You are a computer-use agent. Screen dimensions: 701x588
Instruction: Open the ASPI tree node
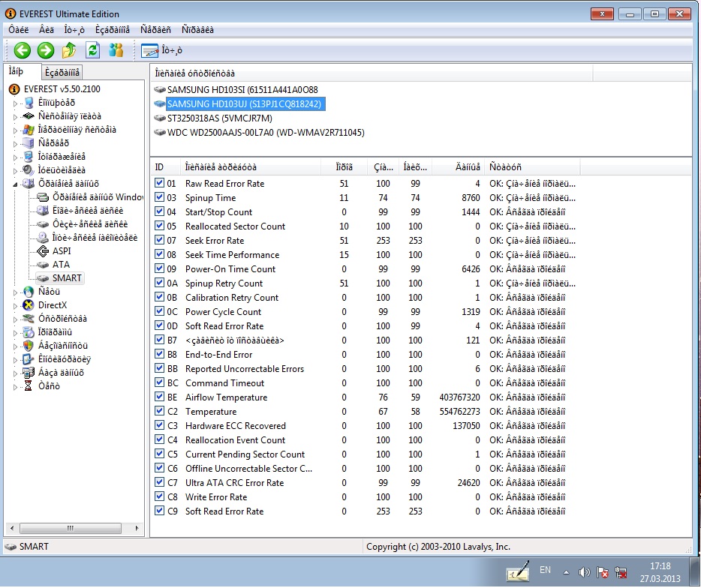(62, 251)
